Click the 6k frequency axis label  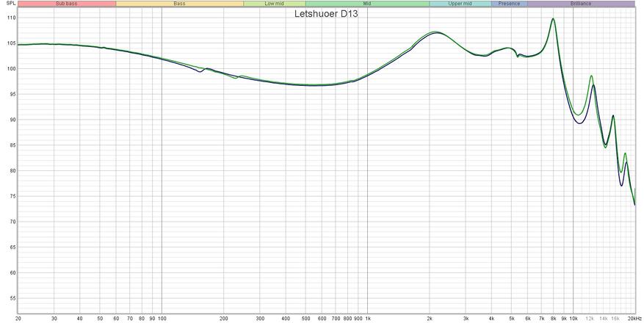tap(528, 319)
